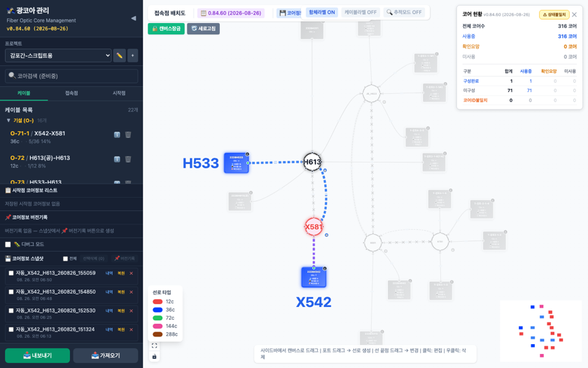Click the 사용중 316 코어 value

(x=567, y=36)
